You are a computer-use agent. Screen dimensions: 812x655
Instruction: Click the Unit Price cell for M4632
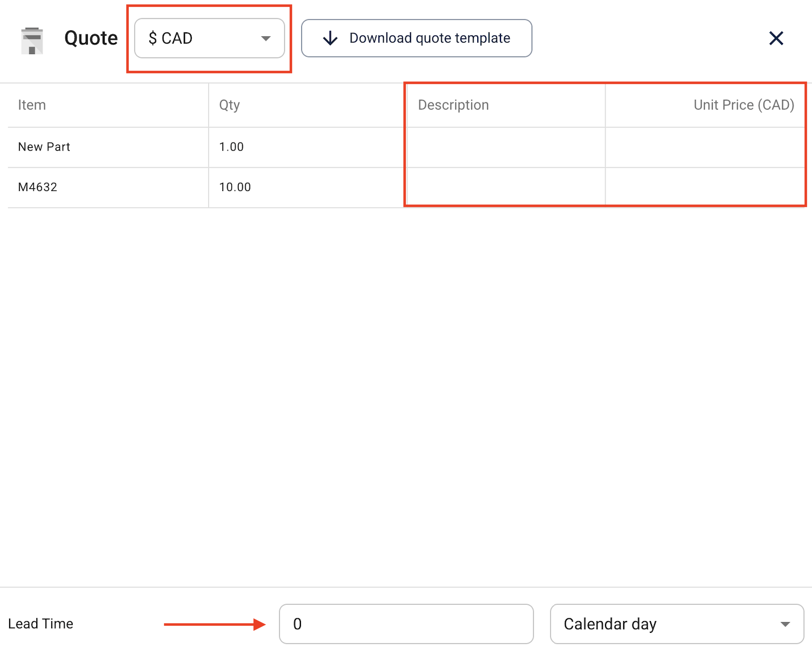click(705, 187)
